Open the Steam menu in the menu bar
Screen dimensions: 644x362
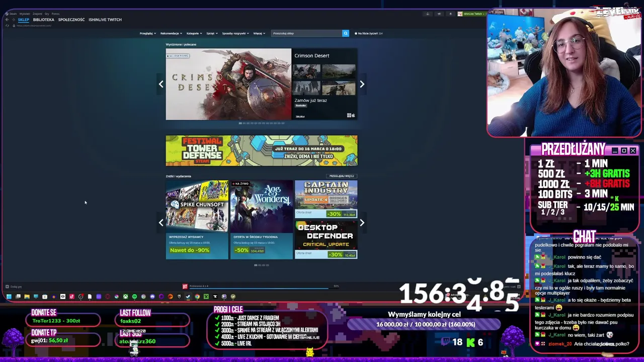tap(12, 14)
